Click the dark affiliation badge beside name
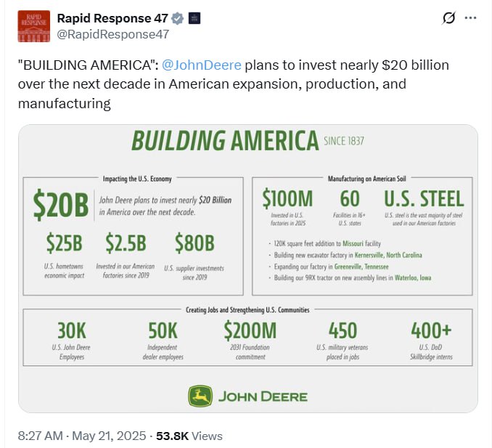The height and width of the screenshot is (448, 492). click(194, 18)
